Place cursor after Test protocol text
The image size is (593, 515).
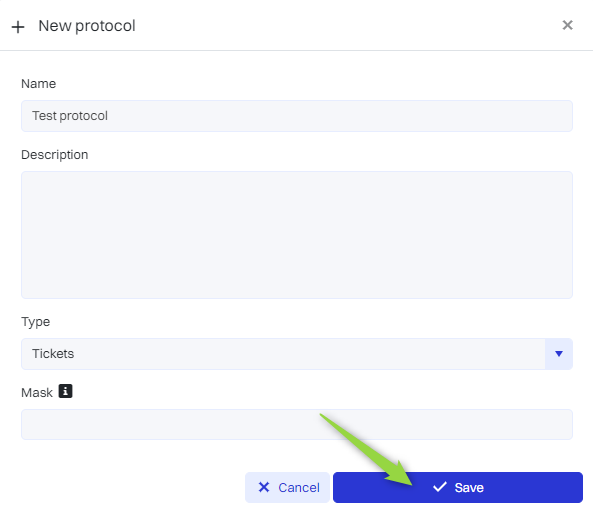point(109,116)
